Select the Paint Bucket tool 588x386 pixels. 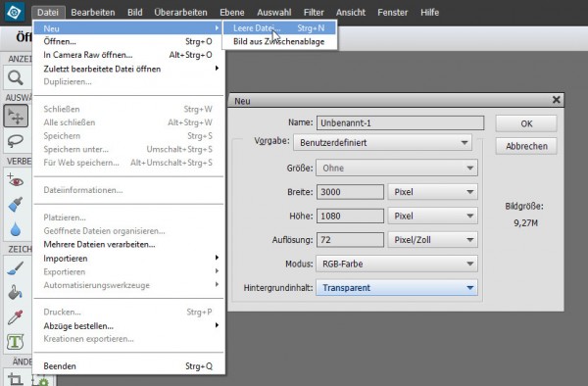(16, 292)
